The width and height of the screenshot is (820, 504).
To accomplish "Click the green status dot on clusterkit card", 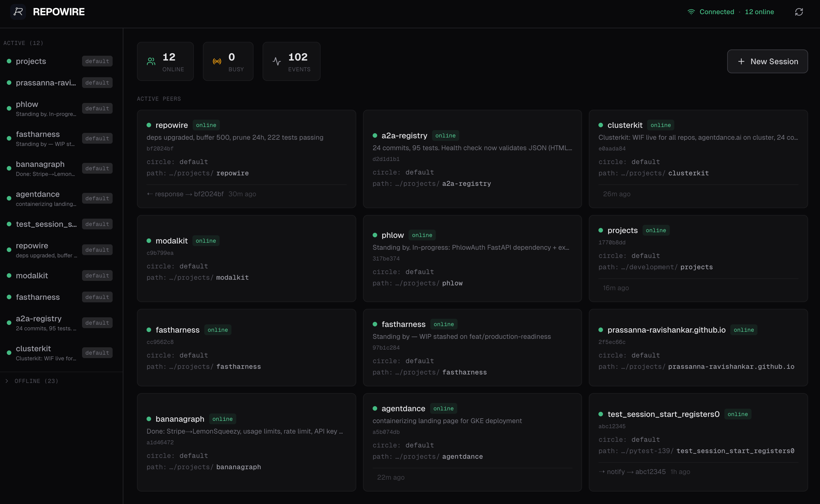I will (x=600, y=125).
